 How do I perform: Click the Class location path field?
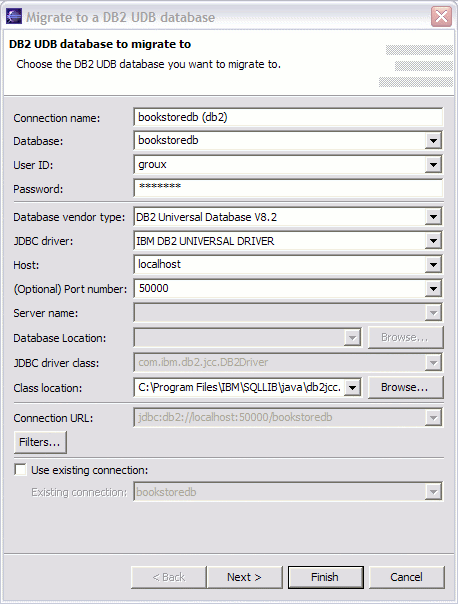tap(239, 388)
